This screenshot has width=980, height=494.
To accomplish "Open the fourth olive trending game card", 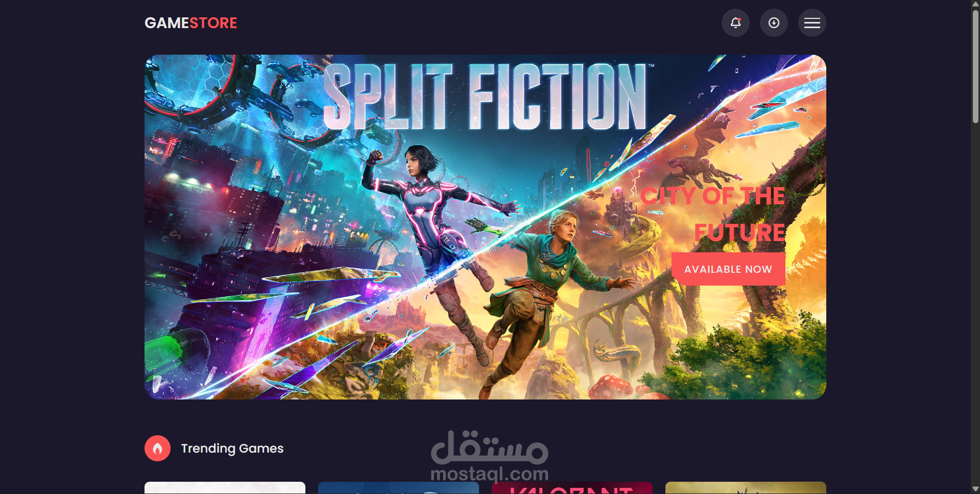I will pyautogui.click(x=746, y=488).
